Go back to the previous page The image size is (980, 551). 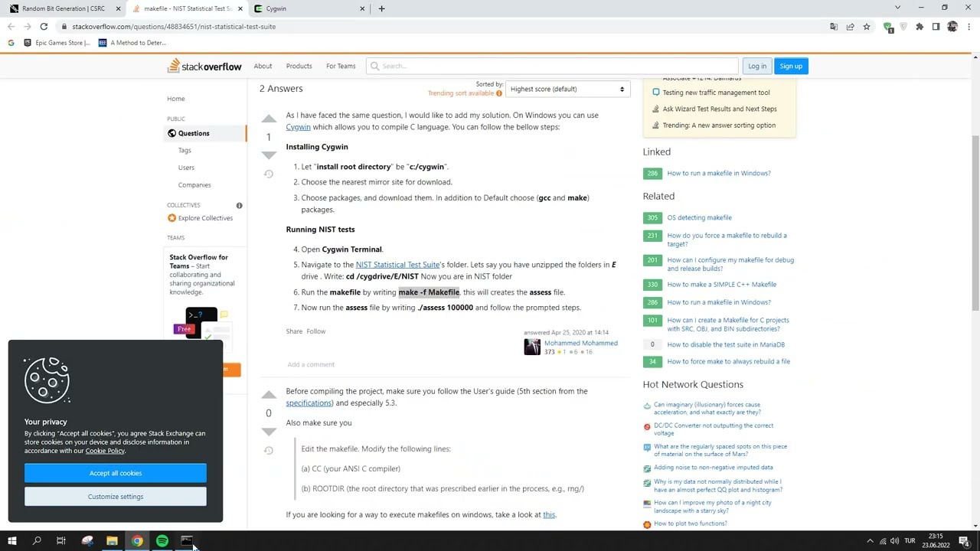click(11, 27)
